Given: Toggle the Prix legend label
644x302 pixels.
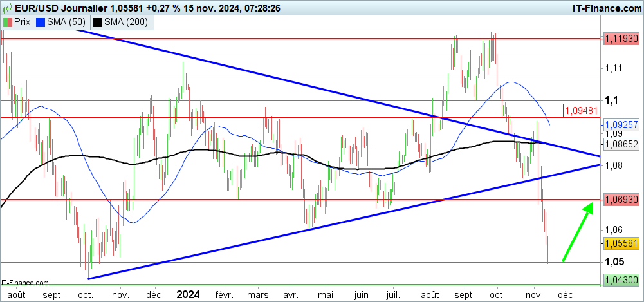Looking at the screenshot, I should point(23,22).
